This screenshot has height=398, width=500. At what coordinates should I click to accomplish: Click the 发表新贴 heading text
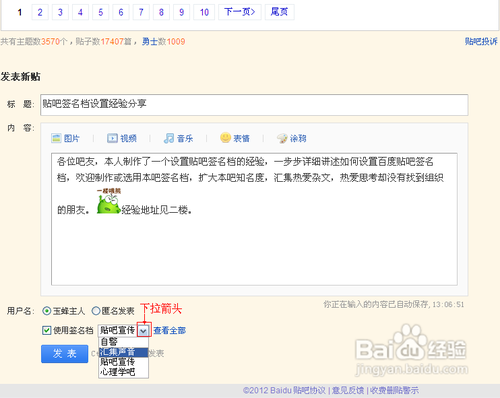tap(20, 77)
